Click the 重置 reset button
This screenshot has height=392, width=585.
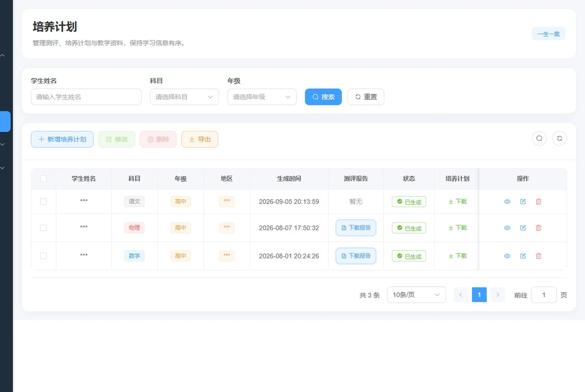[x=366, y=97]
